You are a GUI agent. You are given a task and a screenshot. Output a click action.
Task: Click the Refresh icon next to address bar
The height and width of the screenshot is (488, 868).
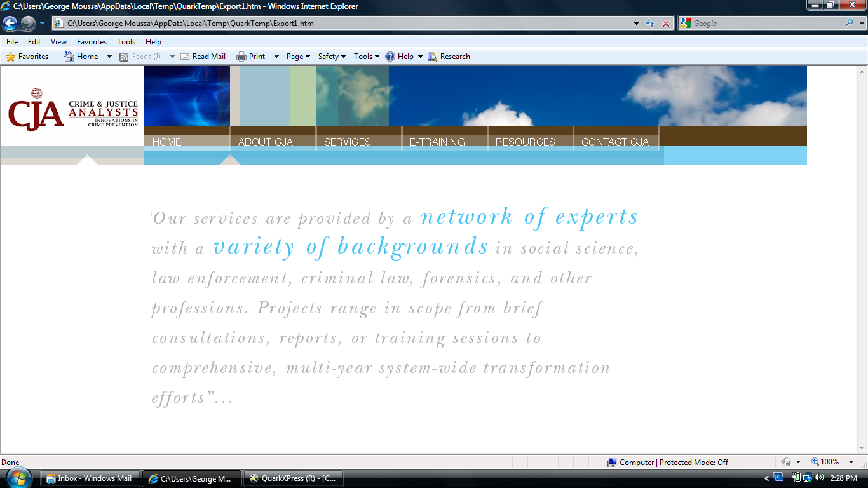(x=649, y=23)
